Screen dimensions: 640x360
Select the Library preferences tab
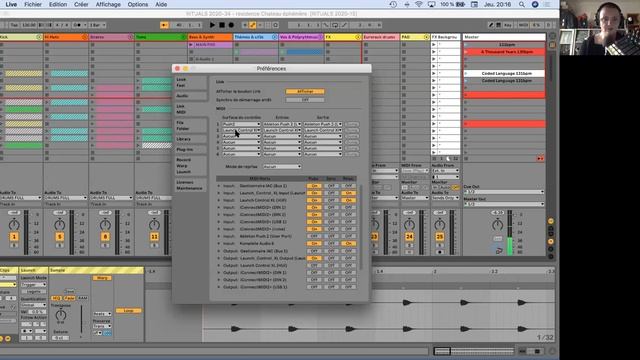tap(191, 139)
